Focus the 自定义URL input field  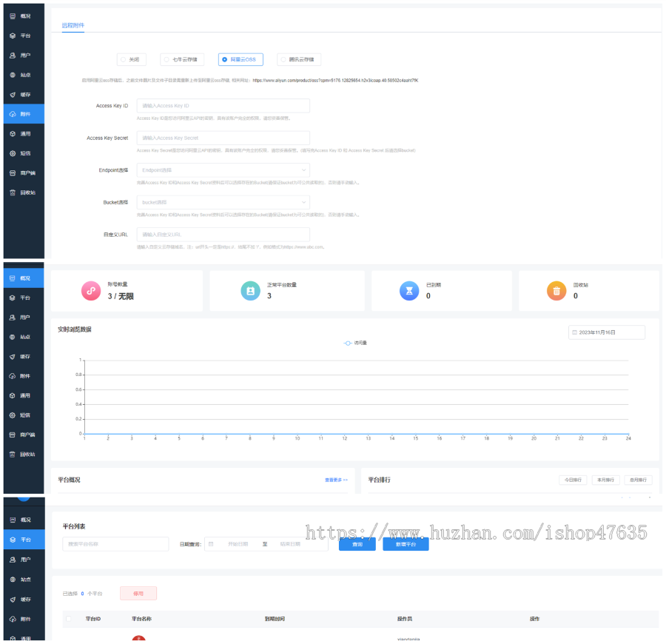tap(223, 235)
